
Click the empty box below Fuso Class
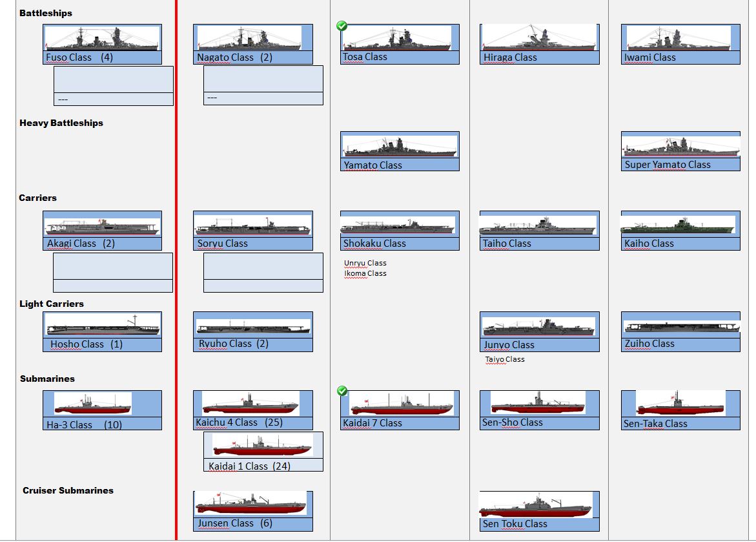(x=114, y=79)
